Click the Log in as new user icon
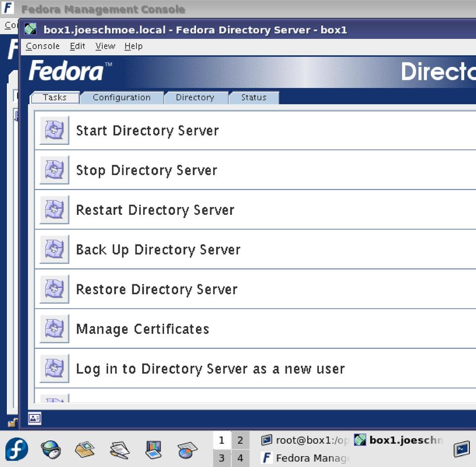The height and width of the screenshot is (467, 476). pyautogui.click(x=54, y=369)
